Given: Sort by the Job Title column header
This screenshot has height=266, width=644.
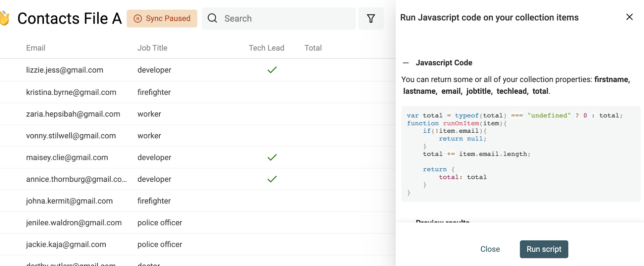Looking at the screenshot, I should tap(152, 48).
